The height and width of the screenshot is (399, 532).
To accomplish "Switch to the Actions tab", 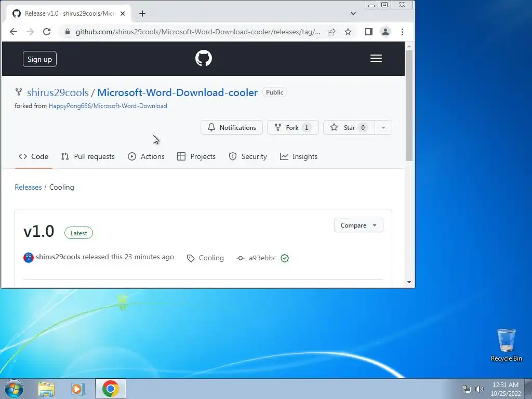I will [x=146, y=156].
